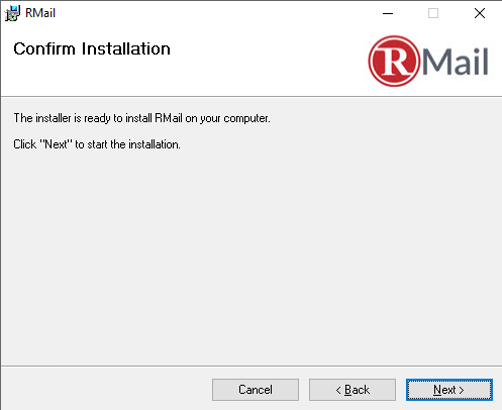Click the right chevron on Next button
This screenshot has height=410, width=502.
point(461,390)
